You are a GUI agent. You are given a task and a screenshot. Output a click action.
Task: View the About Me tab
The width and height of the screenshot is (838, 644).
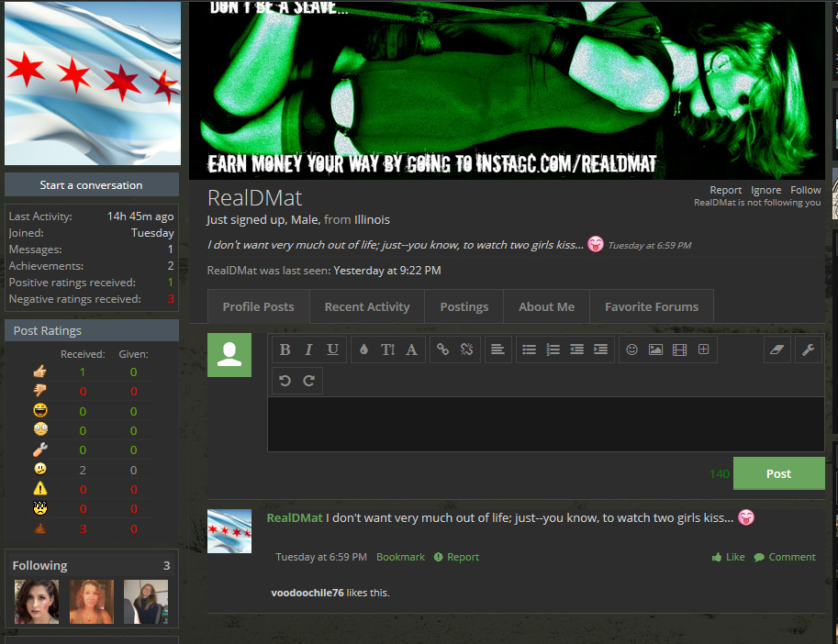pos(547,307)
